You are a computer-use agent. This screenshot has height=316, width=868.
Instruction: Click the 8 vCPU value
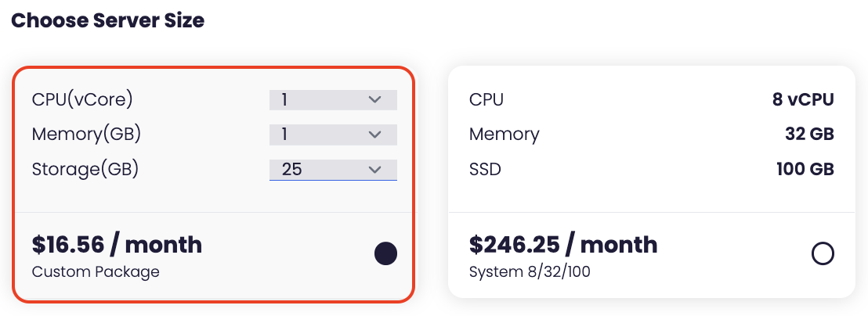point(803,99)
